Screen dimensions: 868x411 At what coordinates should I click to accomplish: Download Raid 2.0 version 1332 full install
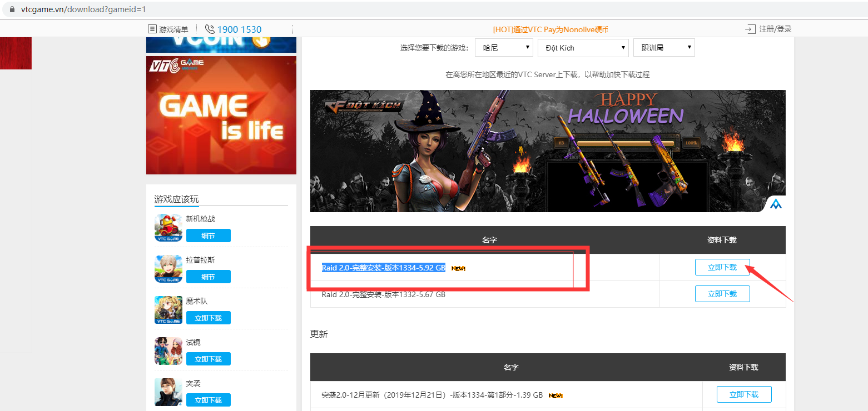click(x=722, y=294)
